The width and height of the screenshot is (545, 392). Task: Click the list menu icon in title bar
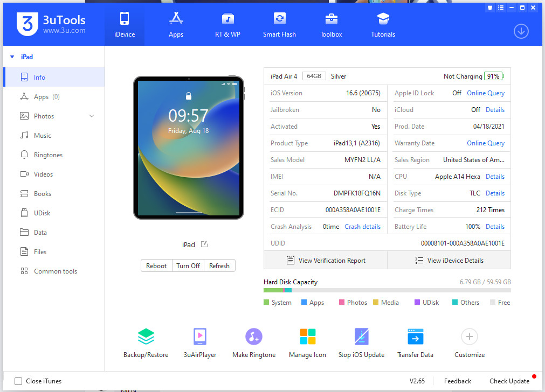click(x=500, y=8)
